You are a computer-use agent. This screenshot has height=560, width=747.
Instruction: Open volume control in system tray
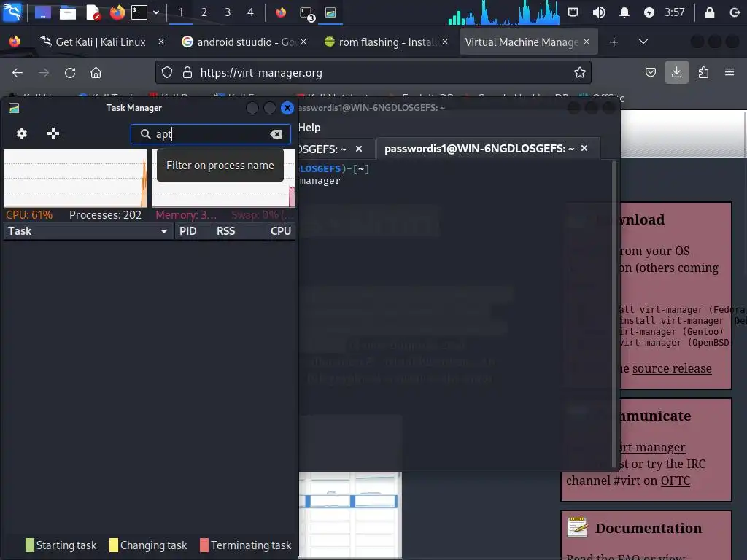599,12
